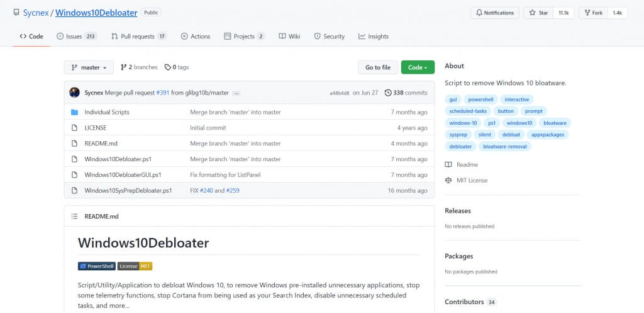Switch to the Issues tab

click(x=76, y=37)
